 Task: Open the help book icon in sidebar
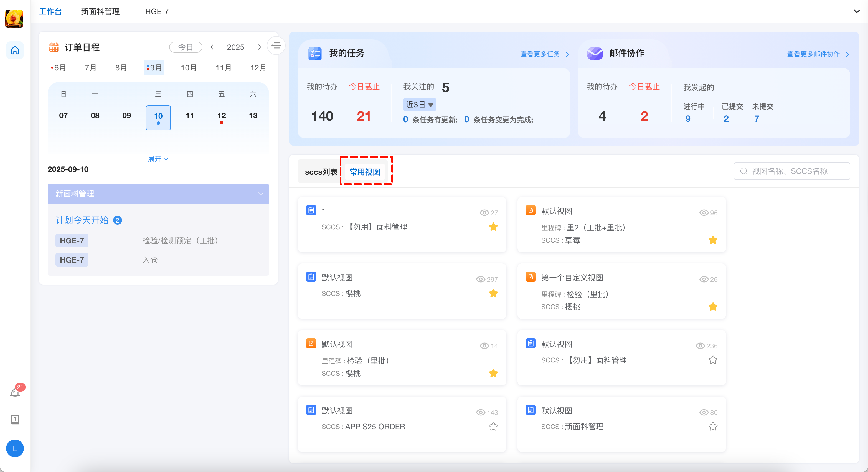15,419
